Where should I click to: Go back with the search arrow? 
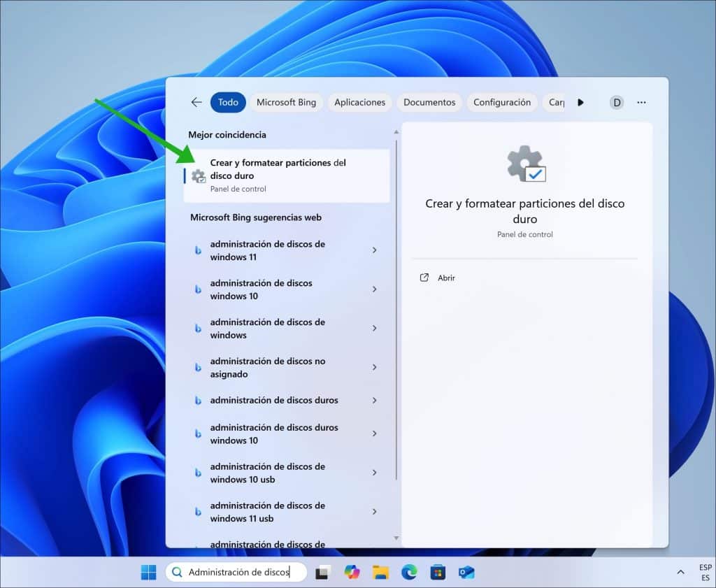point(196,102)
